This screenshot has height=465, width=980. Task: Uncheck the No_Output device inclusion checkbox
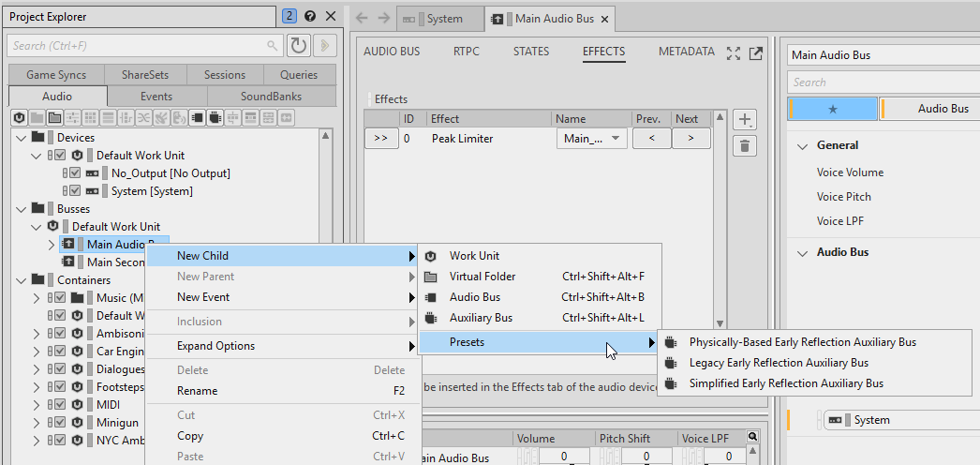75,173
